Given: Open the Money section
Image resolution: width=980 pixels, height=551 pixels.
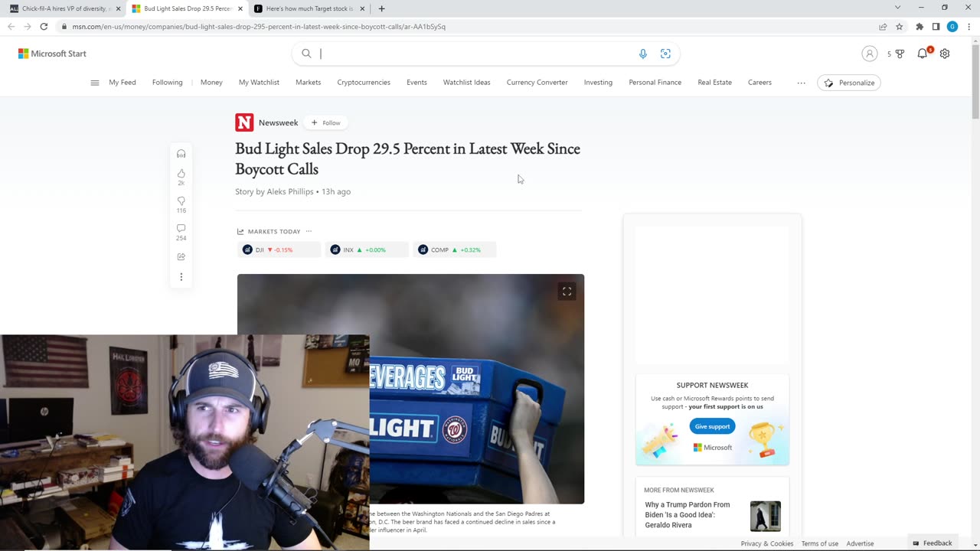Looking at the screenshot, I should (211, 83).
